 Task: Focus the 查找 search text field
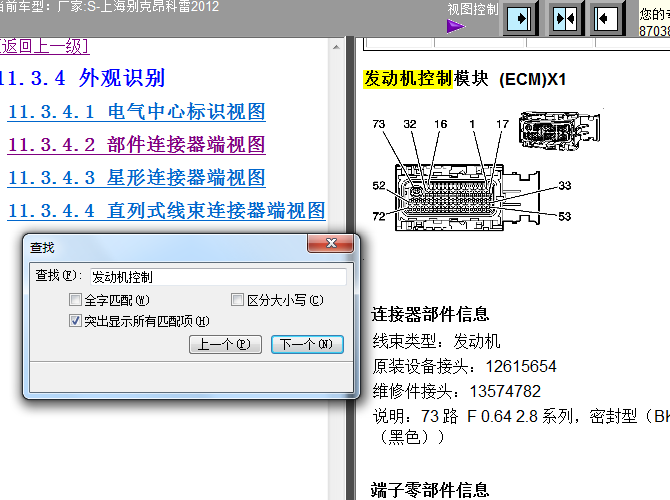tap(218, 277)
